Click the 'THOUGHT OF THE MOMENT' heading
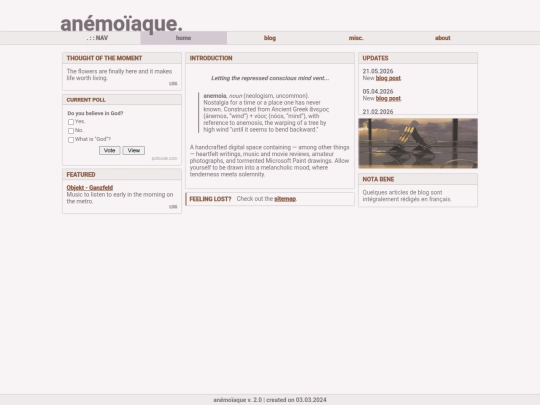 coord(104,58)
